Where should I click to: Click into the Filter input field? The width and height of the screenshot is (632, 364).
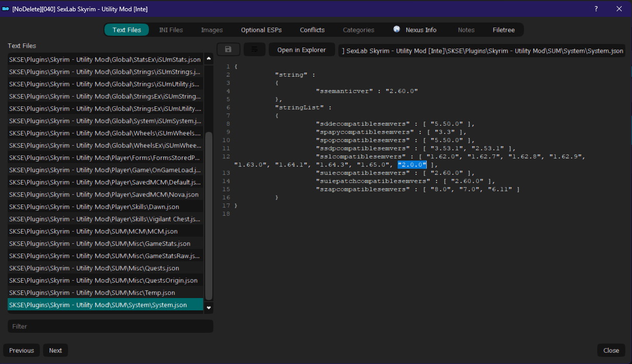point(111,326)
